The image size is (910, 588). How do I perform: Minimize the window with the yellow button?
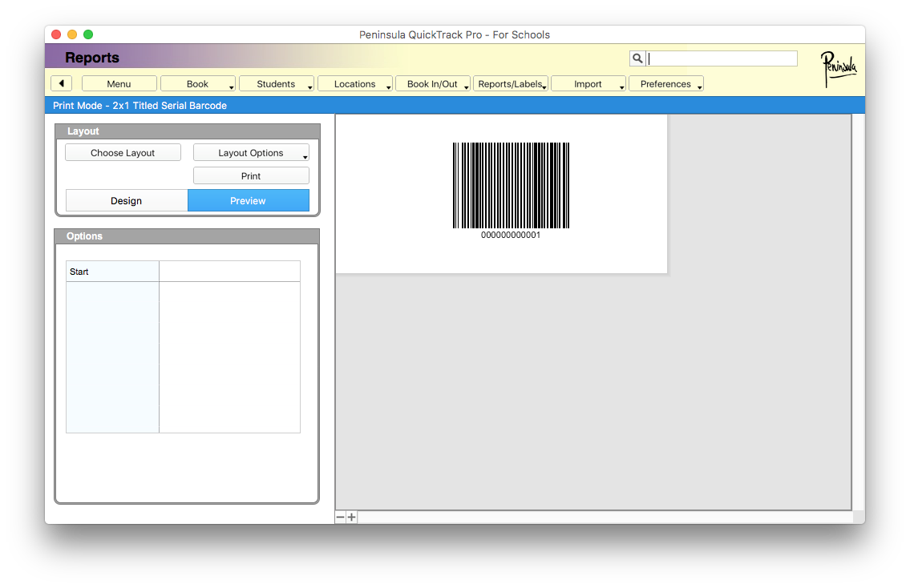pyautogui.click(x=72, y=34)
